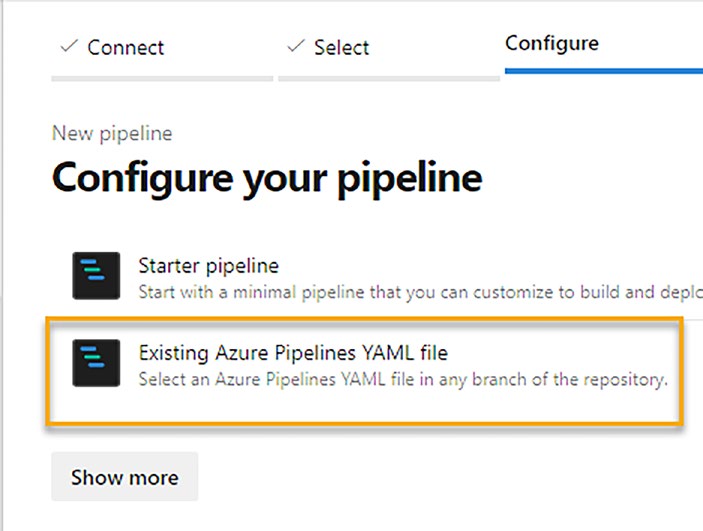Screen dimensions: 703x531
Task: Click the New pipeline label
Action: 112,133
